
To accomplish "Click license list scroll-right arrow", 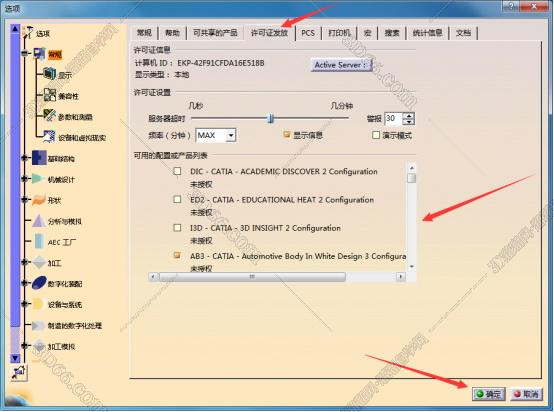I will (401, 276).
